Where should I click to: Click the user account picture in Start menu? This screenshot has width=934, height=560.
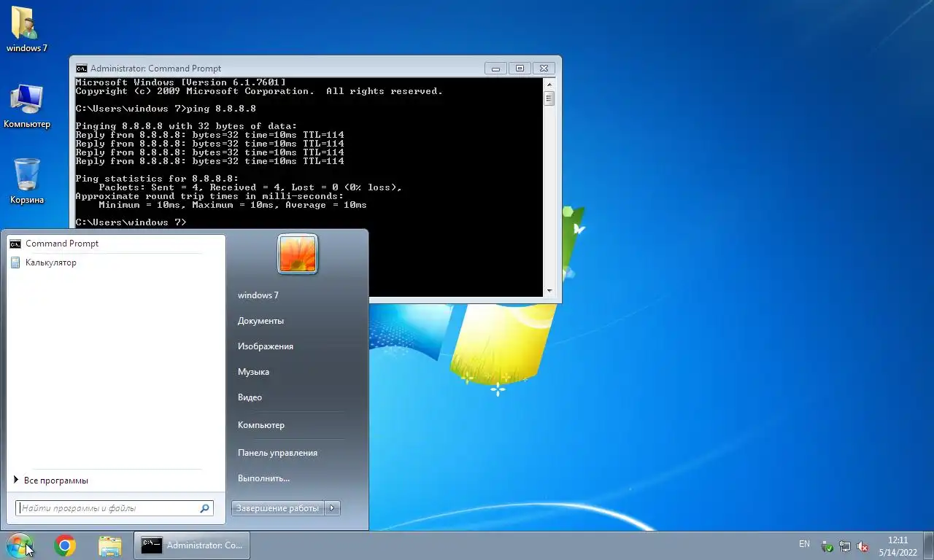(297, 254)
